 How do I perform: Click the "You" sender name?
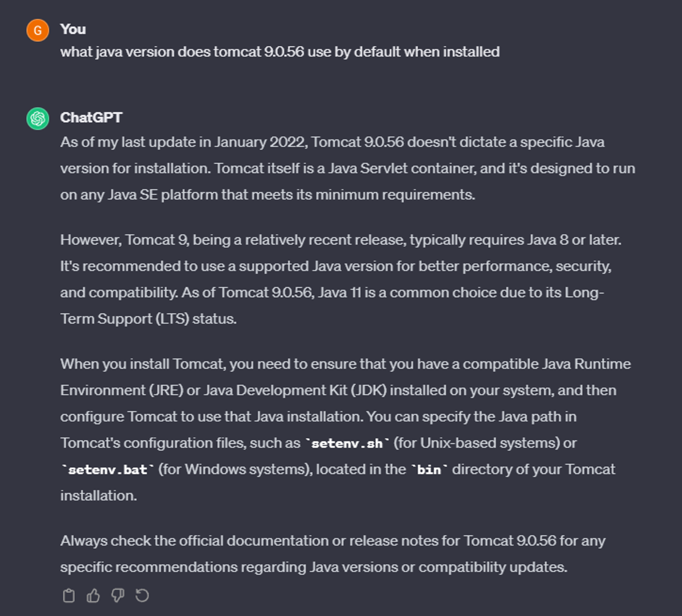click(73, 29)
